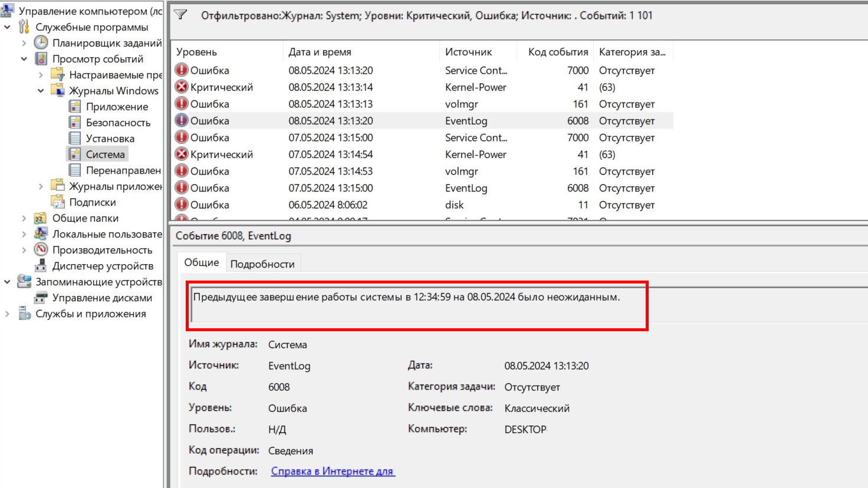Click the Безопасность log icon

[74, 122]
